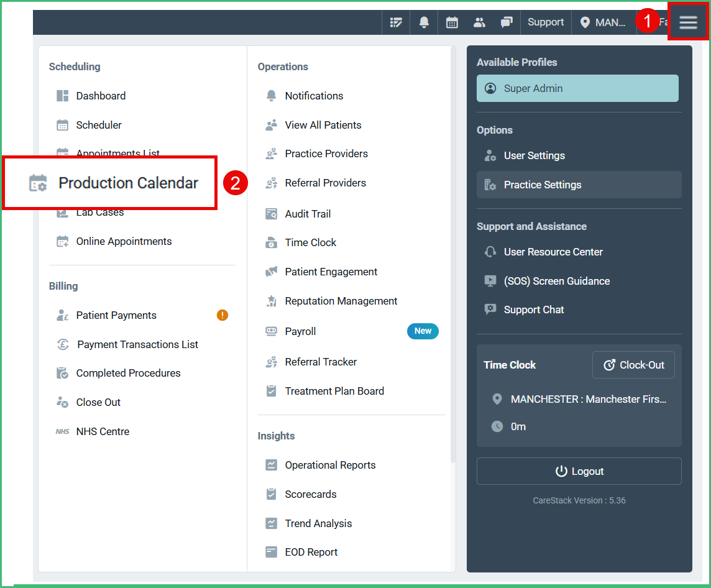
Task: Open Operational Reports
Action: (x=330, y=465)
